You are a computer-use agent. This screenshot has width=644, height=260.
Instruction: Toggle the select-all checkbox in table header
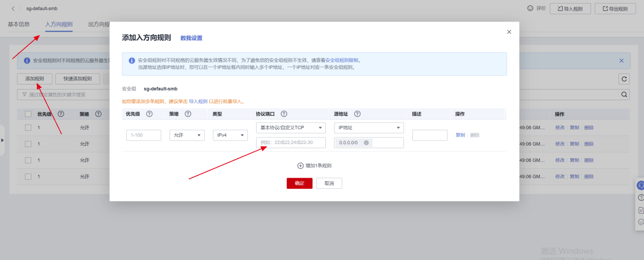coord(29,114)
